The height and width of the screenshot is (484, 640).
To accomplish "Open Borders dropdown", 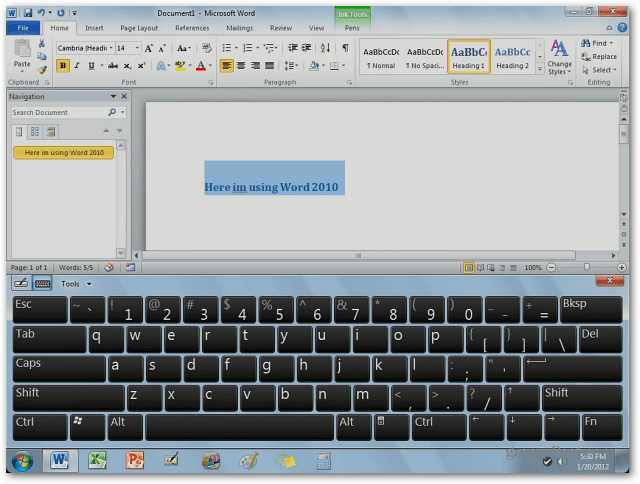I will click(x=343, y=66).
